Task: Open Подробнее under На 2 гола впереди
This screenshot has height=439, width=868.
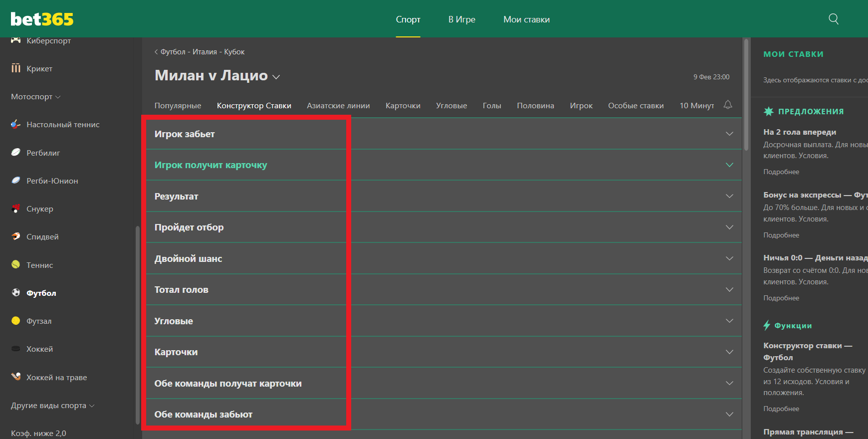Action: tap(781, 172)
